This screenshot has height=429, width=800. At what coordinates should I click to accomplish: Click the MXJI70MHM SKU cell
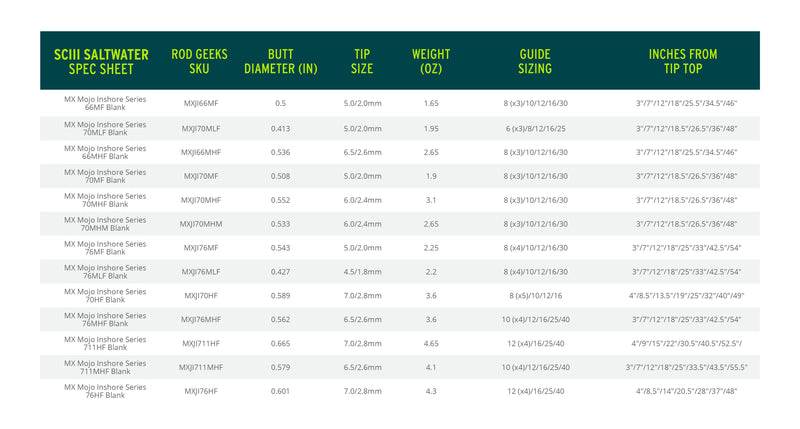click(x=201, y=224)
